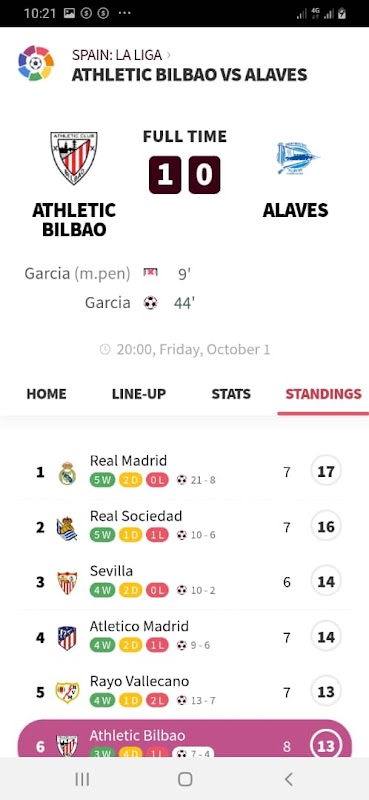
Task: Tap the Atletico Madrid crest icon
Action: tap(67, 638)
